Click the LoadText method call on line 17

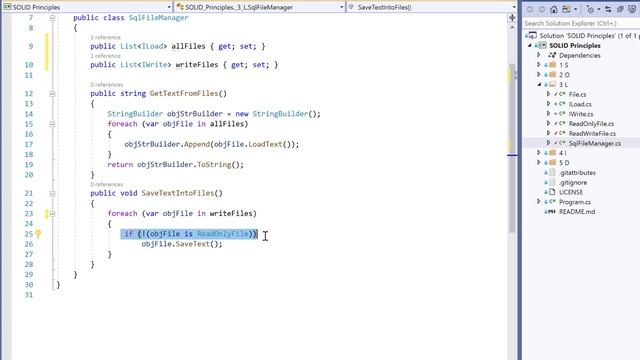click(265, 144)
